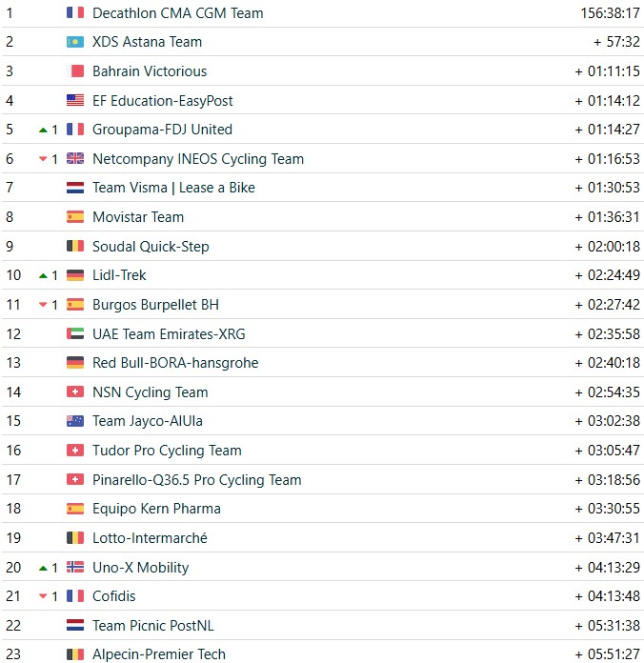Open the Movistar Team link
Viewport: 644px width, 663px height.
pyautogui.click(x=138, y=217)
